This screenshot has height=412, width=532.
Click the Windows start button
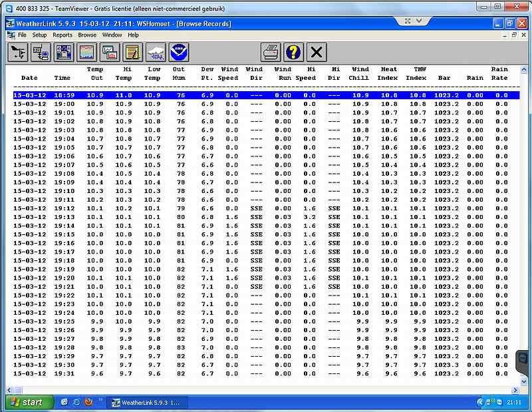click(29, 403)
